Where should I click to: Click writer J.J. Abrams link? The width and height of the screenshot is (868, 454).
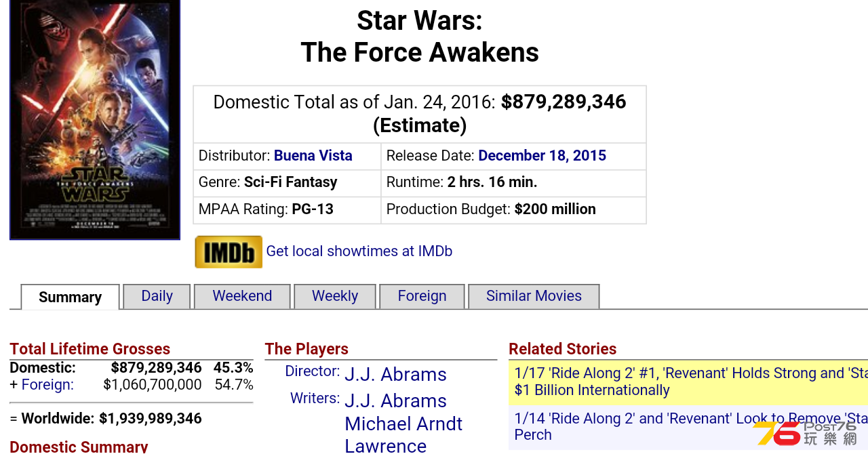[395, 401]
